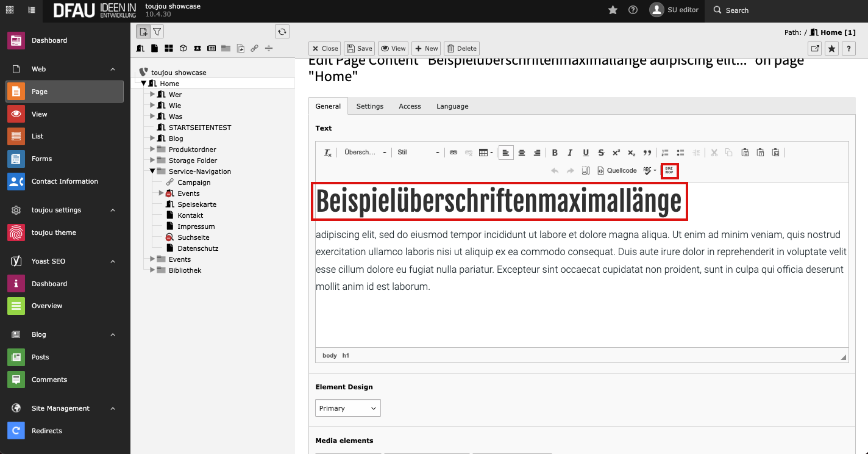Screen dimensions: 868x454
Task: Align text left
Action: pyautogui.click(x=506, y=153)
